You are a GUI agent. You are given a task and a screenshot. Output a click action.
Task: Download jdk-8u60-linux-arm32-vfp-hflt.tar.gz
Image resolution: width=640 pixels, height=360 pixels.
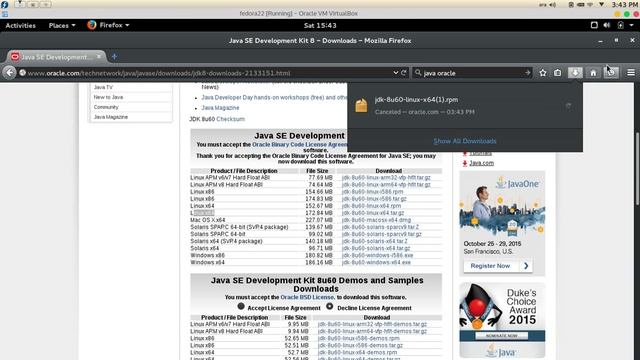point(386,178)
